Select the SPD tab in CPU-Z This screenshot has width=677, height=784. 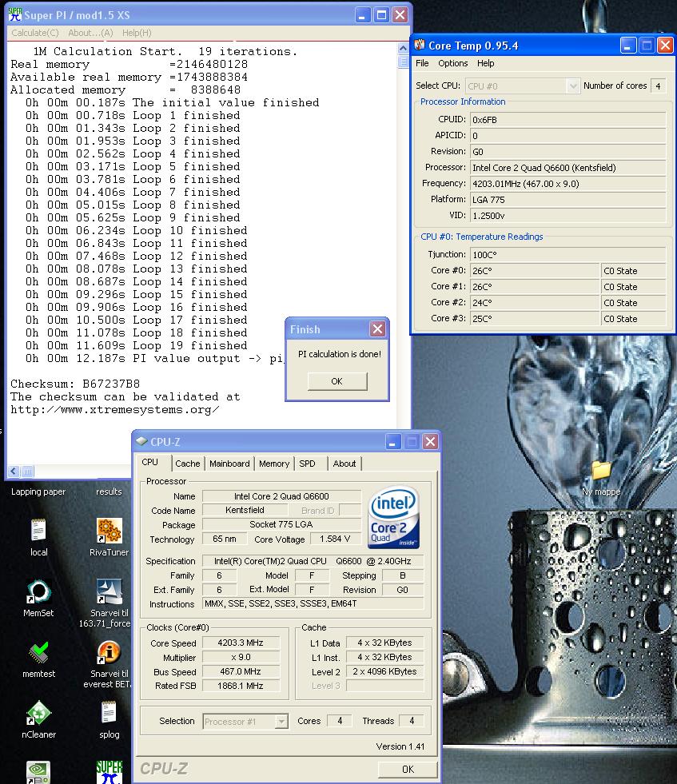click(x=307, y=464)
